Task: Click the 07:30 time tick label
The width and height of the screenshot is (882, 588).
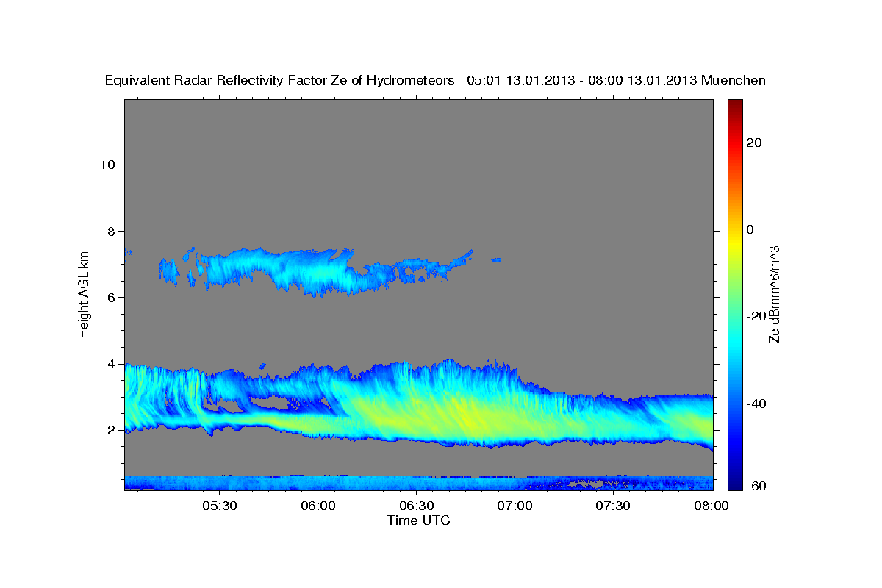Action: click(x=613, y=506)
